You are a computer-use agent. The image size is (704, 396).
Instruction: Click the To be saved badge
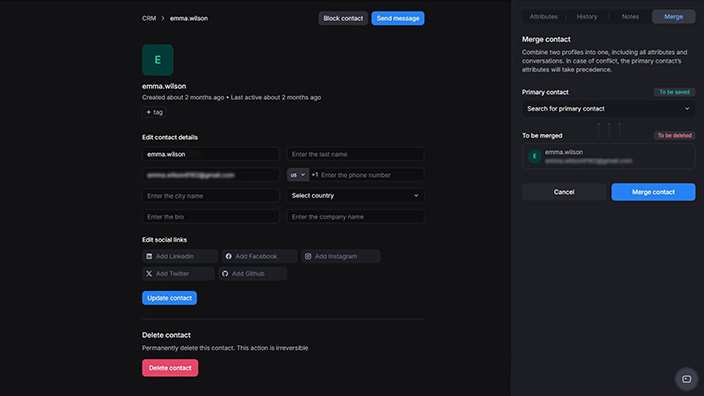[x=674, y=92]
